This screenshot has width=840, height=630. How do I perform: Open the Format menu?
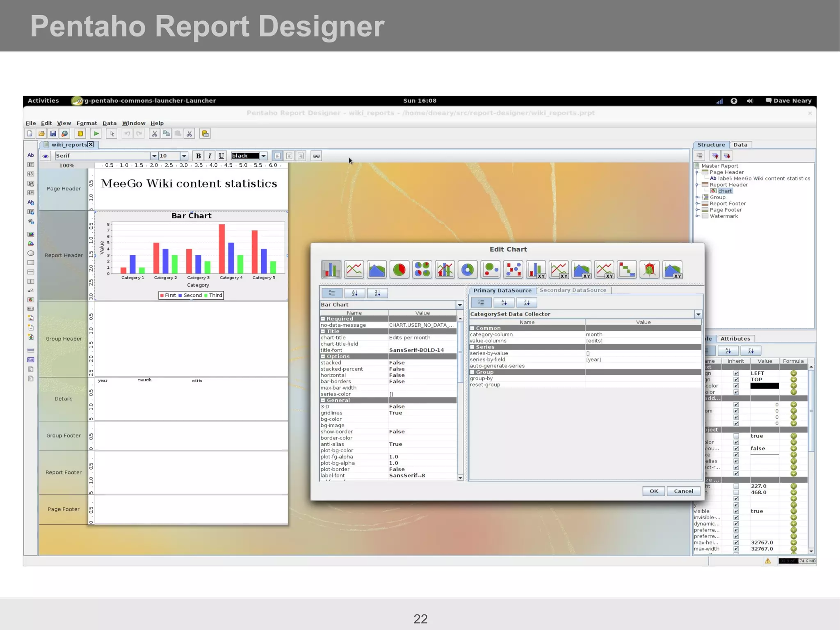tap(87, 123)
